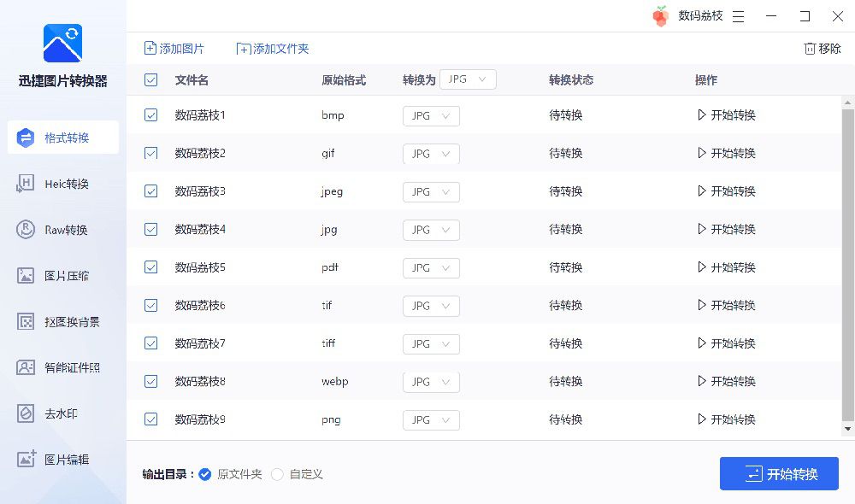Image resolution: width=855 pixels, height=504 pixels.
Task: Select the 去水印 watermark removal icon
Action: [25, 413]
